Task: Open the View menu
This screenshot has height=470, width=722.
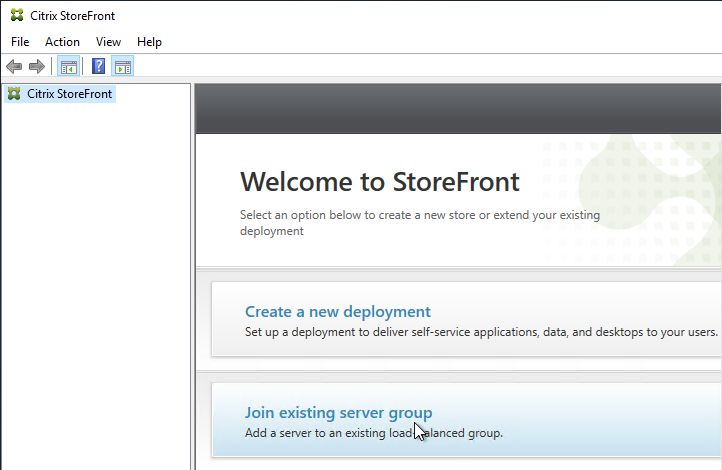Action: [x=108, y=42]
